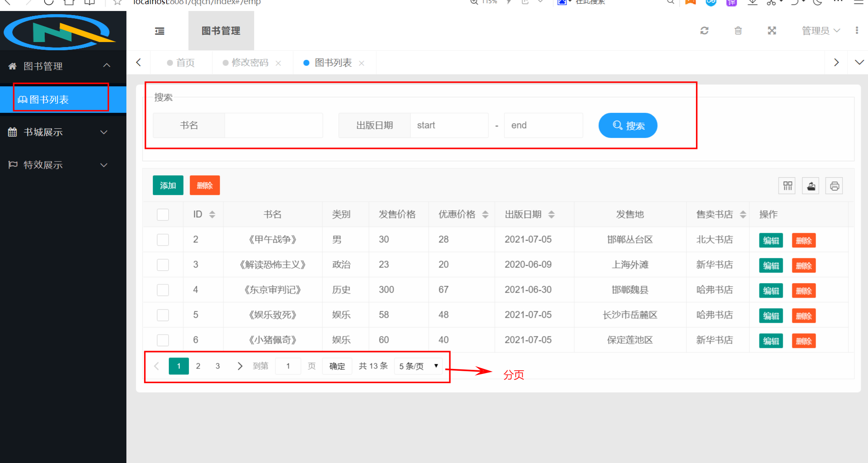Click the orange 删除 batch button
Viewport: 868px width, 463px height.
click(205, 185)
